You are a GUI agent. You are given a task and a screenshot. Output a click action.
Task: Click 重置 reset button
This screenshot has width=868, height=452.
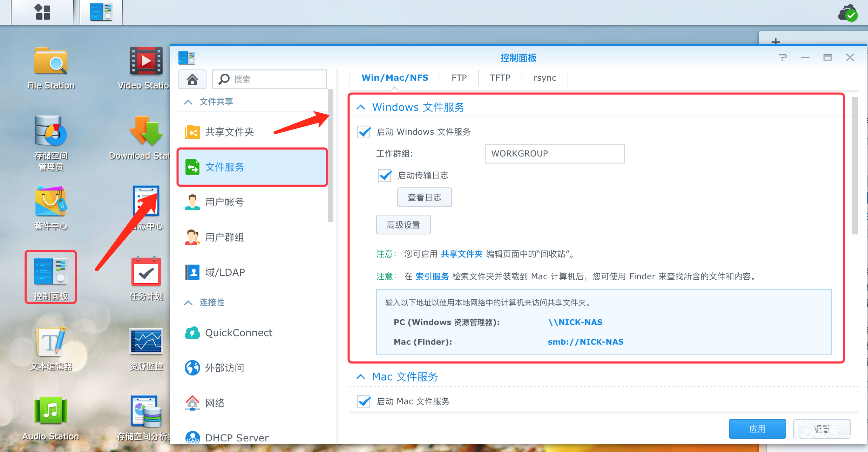click(822, 429)
